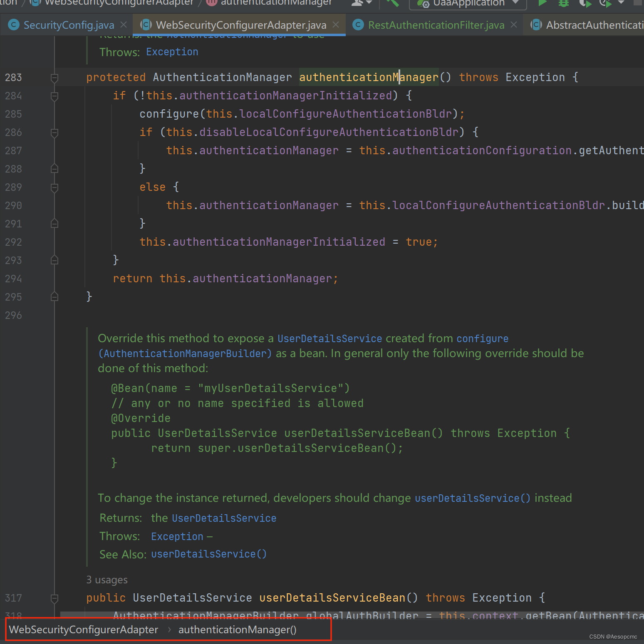Collapse the if block fold at line 284
Screen dimensions: 644x644
(54, 96)
